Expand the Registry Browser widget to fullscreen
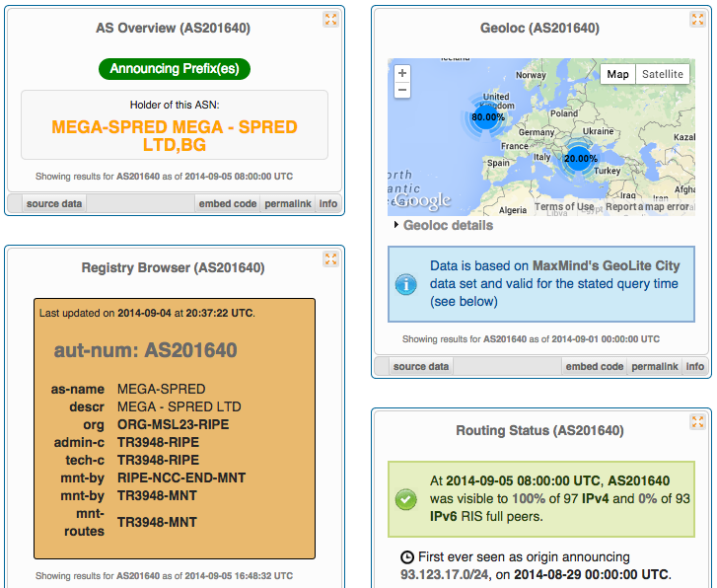Screen dimensions: 717x588 330,258
